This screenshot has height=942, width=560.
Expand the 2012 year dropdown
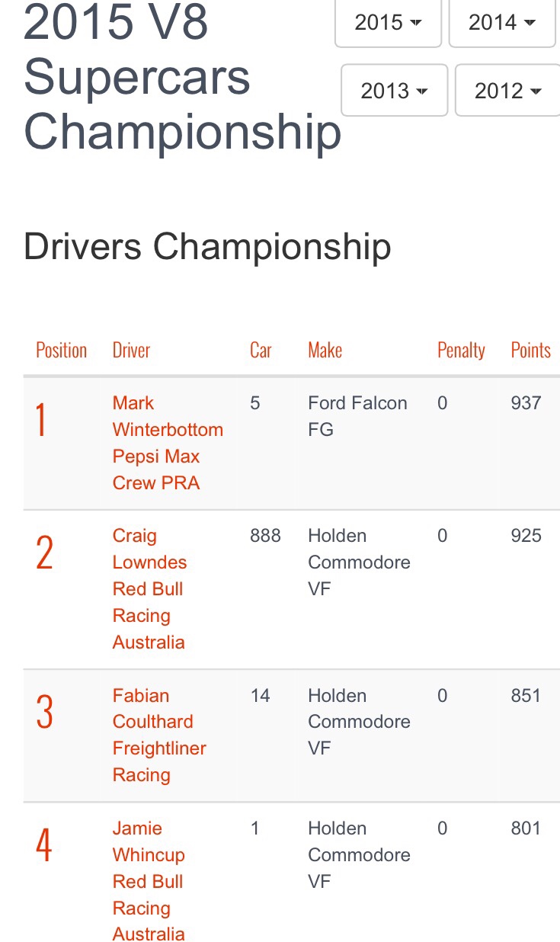tap(507, 91)
